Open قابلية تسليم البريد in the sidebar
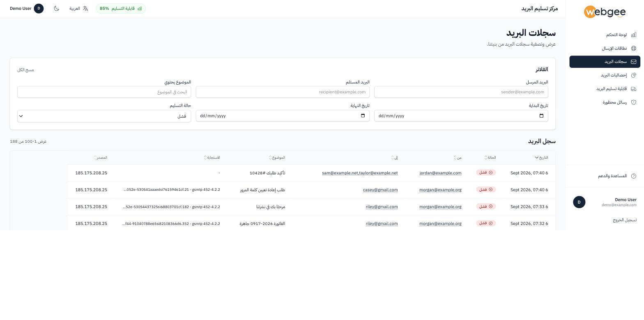This screenshot has height=320, width=644. click(605, 89)
